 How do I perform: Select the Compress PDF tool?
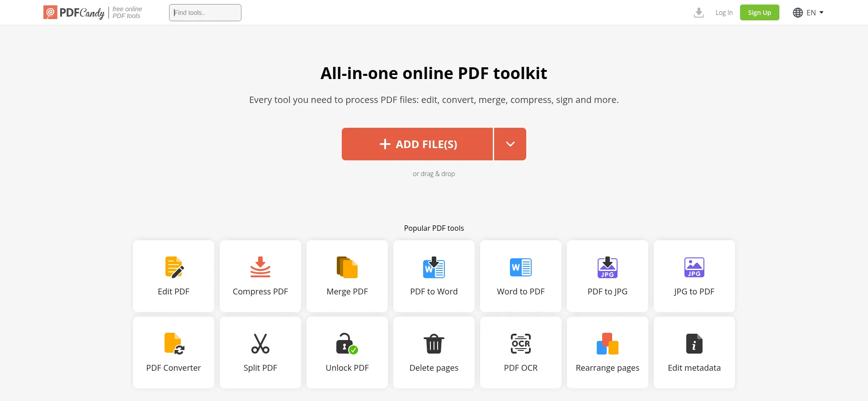click(x=260, y=276)
